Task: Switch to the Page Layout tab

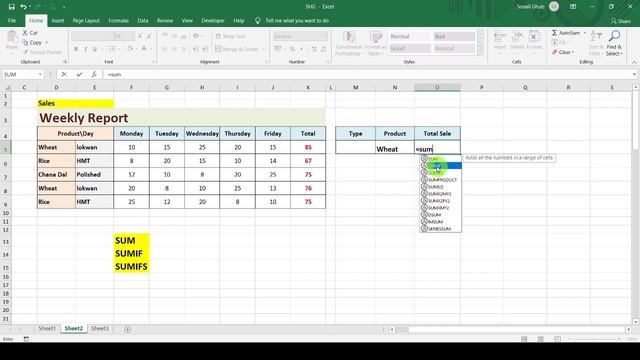Action: pos(86,20)
